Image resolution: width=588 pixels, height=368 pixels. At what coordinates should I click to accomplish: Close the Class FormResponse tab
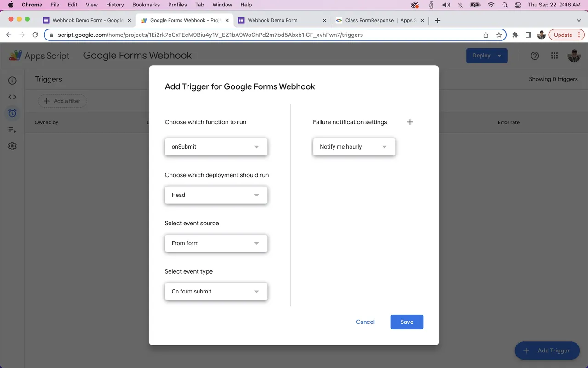click(x=422, y=20)
